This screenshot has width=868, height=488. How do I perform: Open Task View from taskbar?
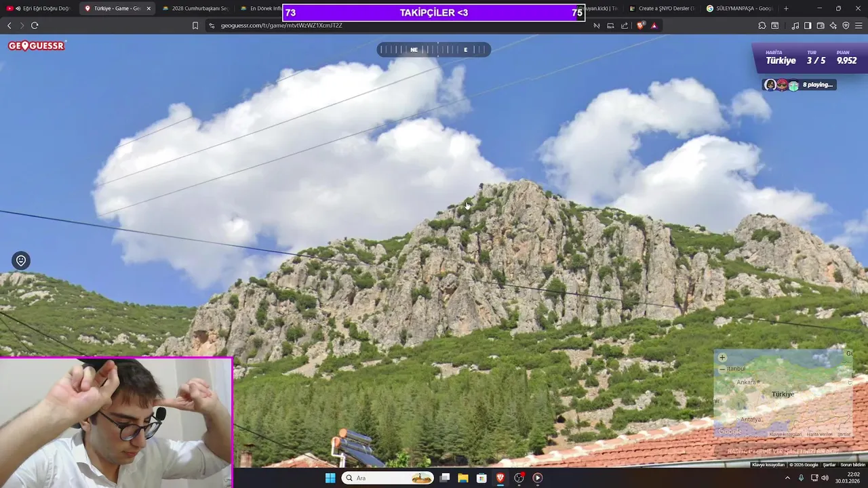point(445,478)
